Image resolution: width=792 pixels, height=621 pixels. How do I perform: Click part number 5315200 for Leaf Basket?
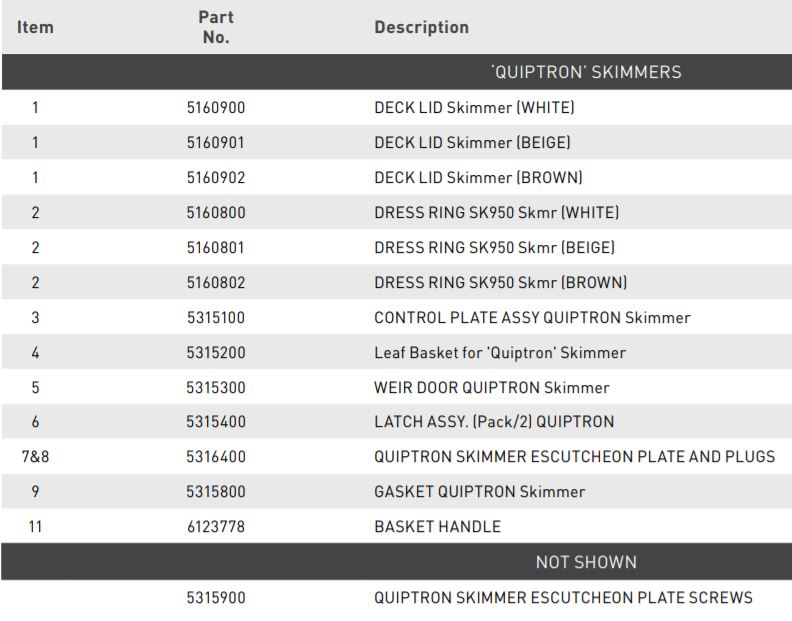[216, 353]
